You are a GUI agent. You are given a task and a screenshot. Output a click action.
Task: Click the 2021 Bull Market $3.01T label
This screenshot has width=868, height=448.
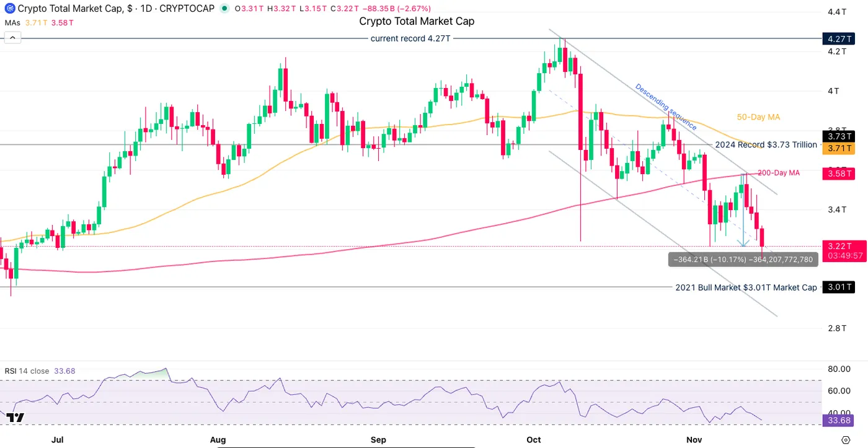[x=746, y=288]
